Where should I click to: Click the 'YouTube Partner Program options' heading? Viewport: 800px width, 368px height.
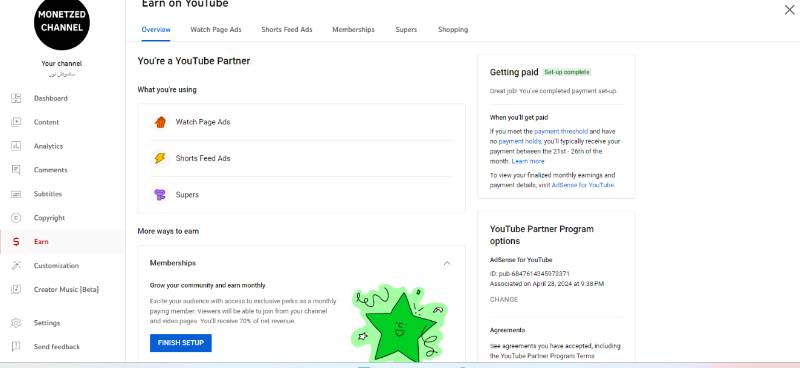542,235
